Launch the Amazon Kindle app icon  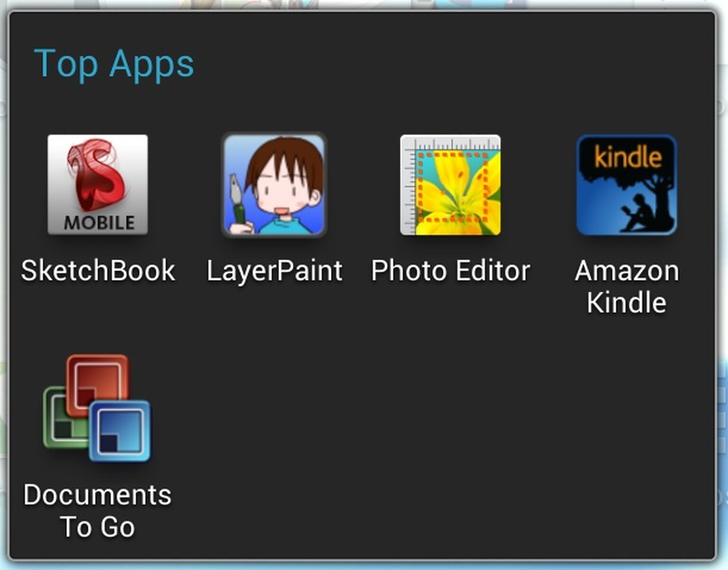coord(627,184)
